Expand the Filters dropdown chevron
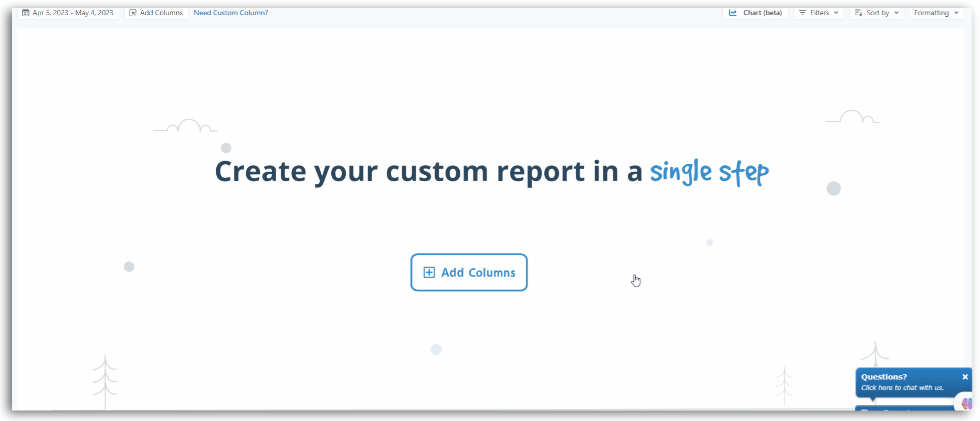 (x=836, y=13)
